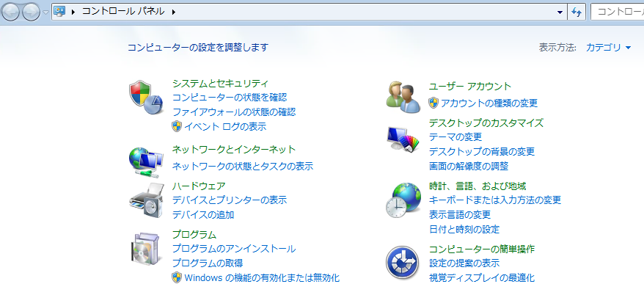Image resolution: width=644 pixels, height=306 pixels.
Task: Click デスクトップの背景の変更 link
Action: point(482,152)
